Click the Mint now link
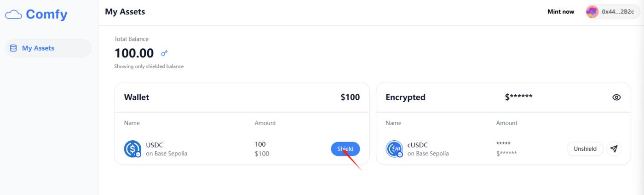The width and height of the screenshot is (644, 195). (x=560, y=12)
